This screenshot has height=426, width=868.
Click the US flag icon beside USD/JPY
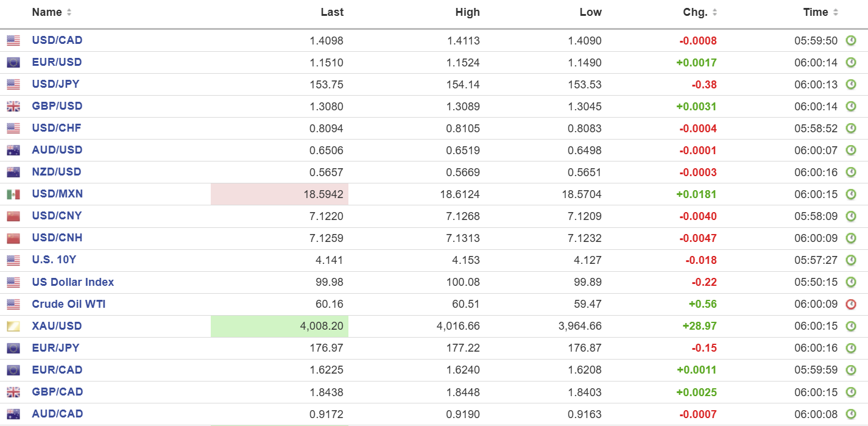pos(13,85)
